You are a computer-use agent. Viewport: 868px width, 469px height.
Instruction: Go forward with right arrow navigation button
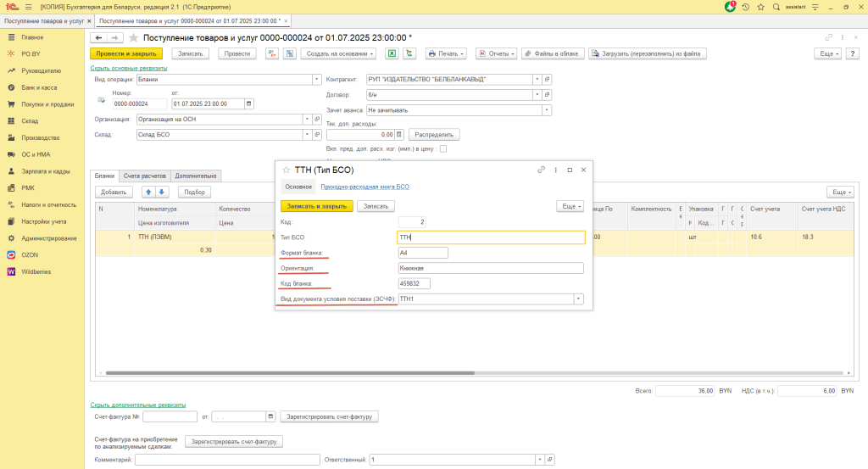coord(114,37)
